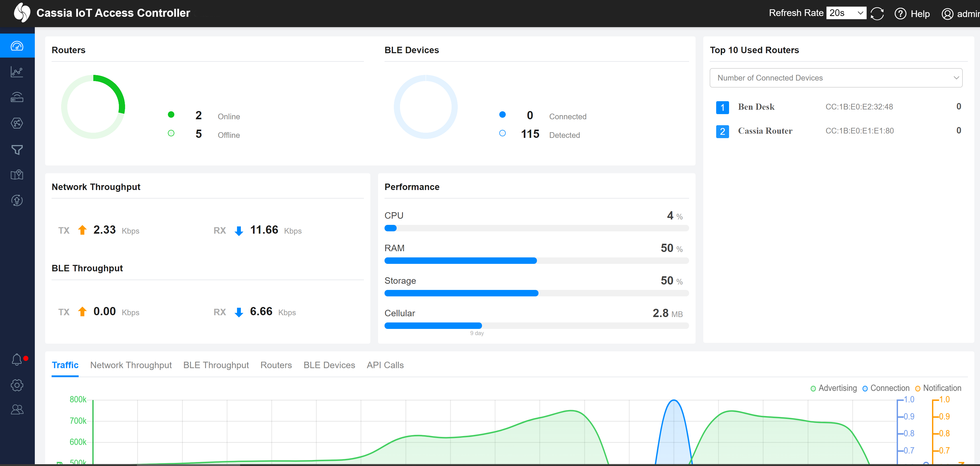This screenshot has width=980, height=466.
Task: Click the Cellular usage progress bar
Action: (x=536, y=326)
